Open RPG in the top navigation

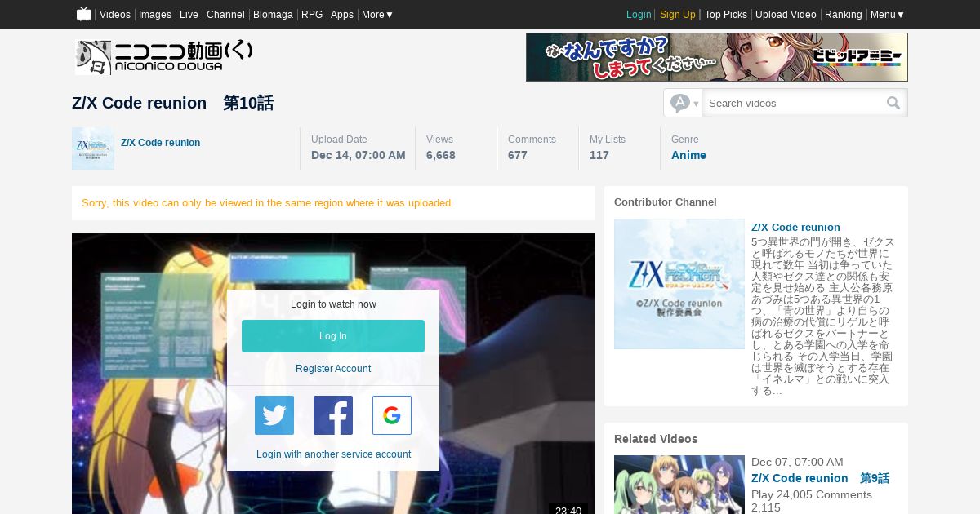pyautogui.click(x=312, y=15)
